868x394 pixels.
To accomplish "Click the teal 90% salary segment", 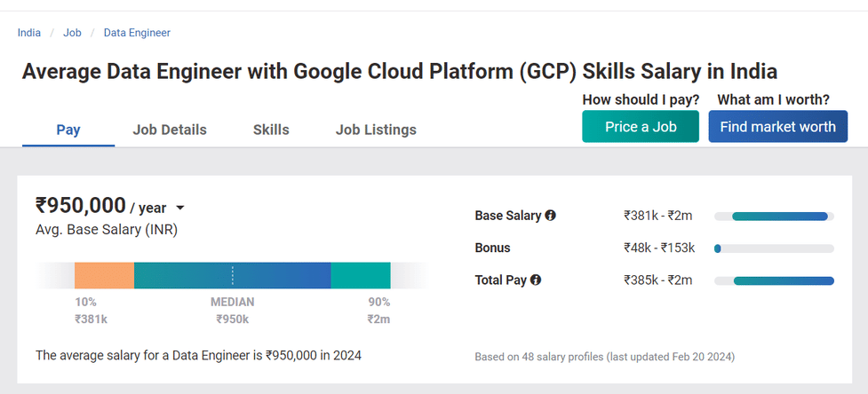I will (x=361, y=276).
